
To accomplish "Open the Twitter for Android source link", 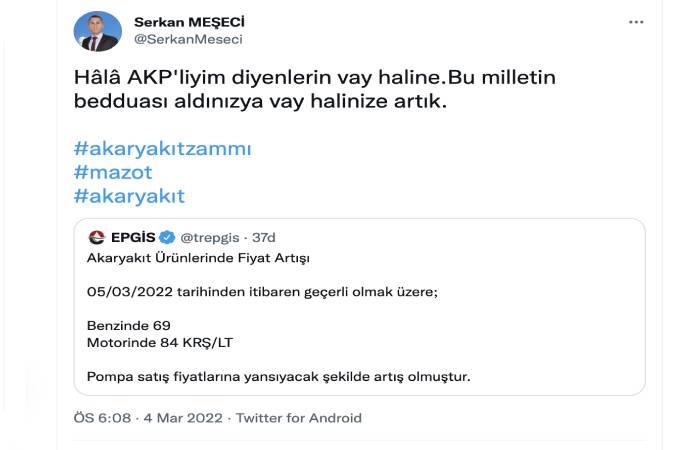I will point(298,417).
